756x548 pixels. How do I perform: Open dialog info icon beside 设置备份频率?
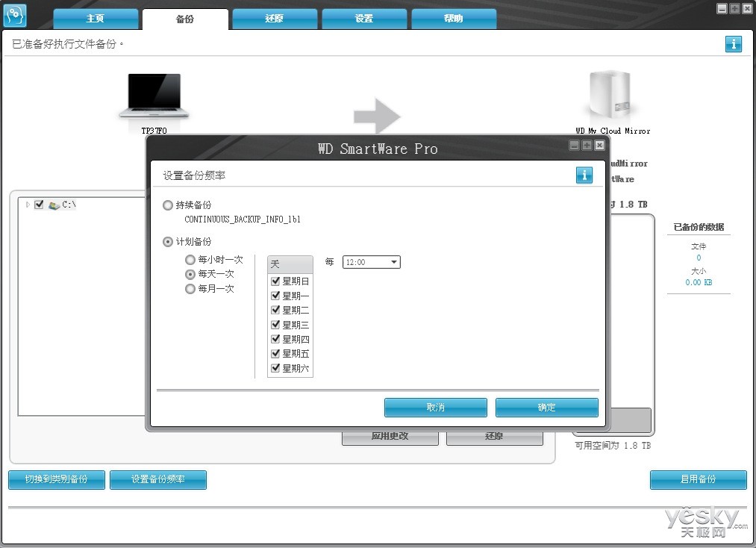[584, 175]
